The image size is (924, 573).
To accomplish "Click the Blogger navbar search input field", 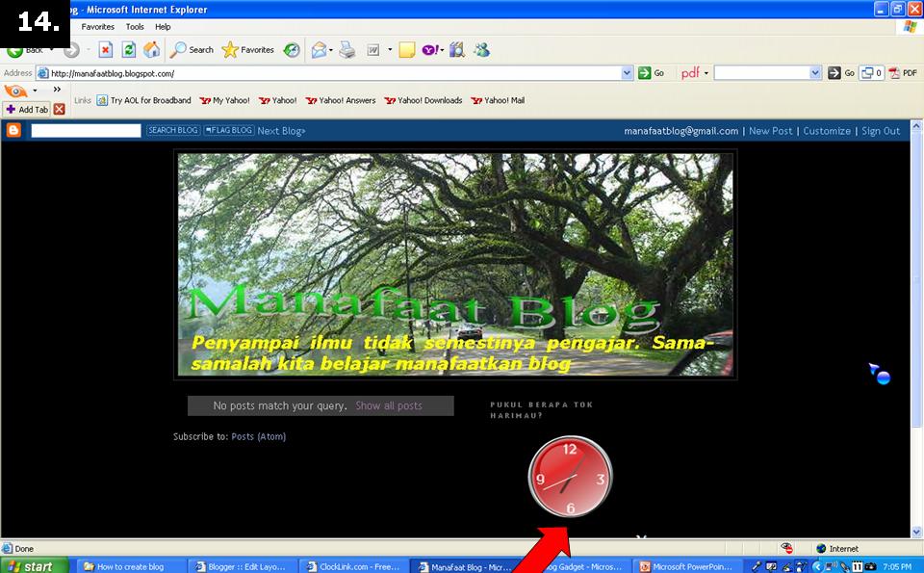I will tap(86, 131).
